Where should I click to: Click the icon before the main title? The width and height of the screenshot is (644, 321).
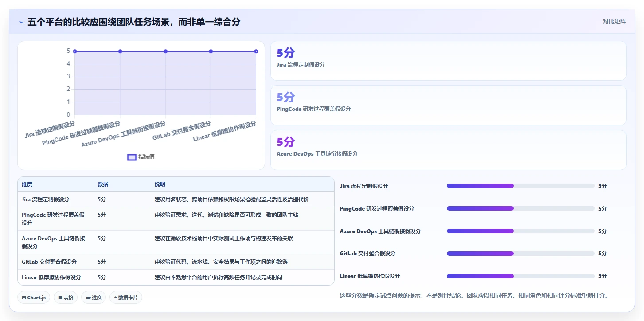[x=21, y=22]
